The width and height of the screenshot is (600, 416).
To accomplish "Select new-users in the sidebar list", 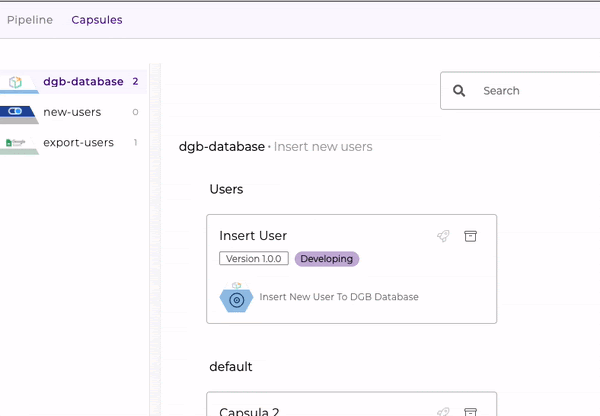I will tap(72, 112).
